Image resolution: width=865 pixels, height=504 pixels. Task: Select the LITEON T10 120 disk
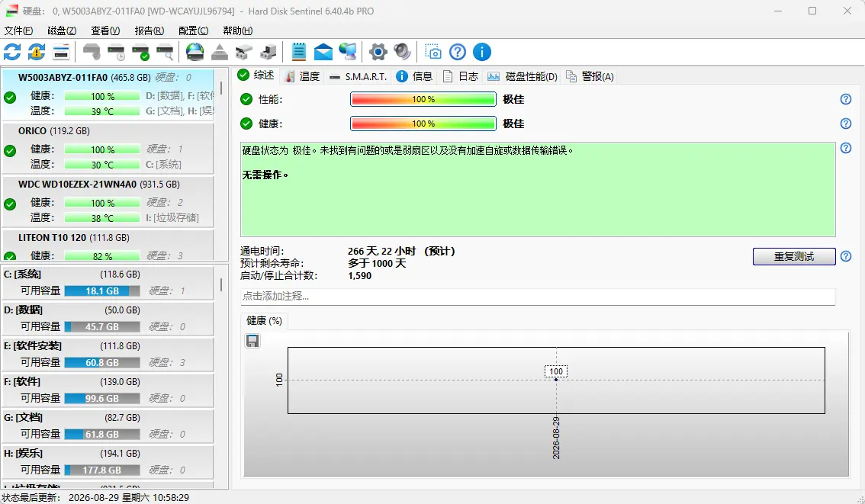coord(108,246)
